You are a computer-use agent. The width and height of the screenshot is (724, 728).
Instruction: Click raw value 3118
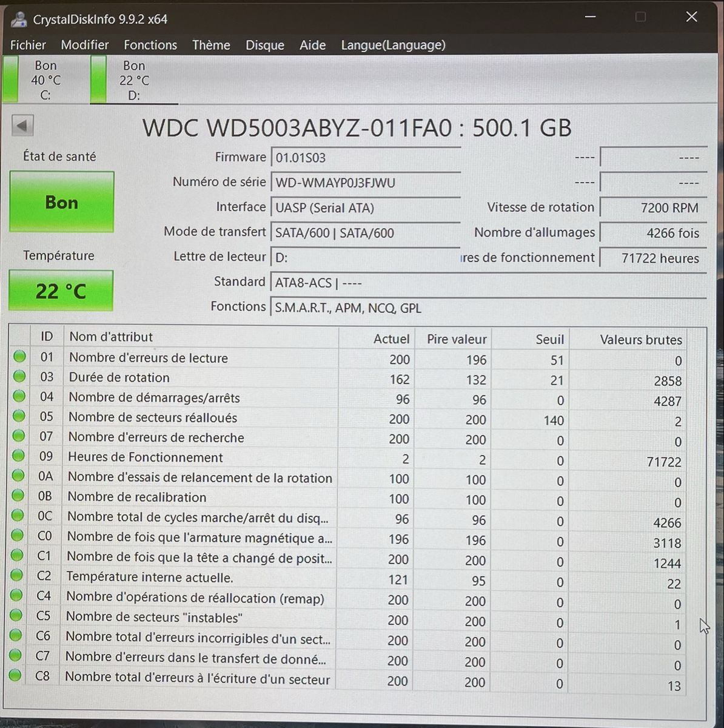coord(667,543)
